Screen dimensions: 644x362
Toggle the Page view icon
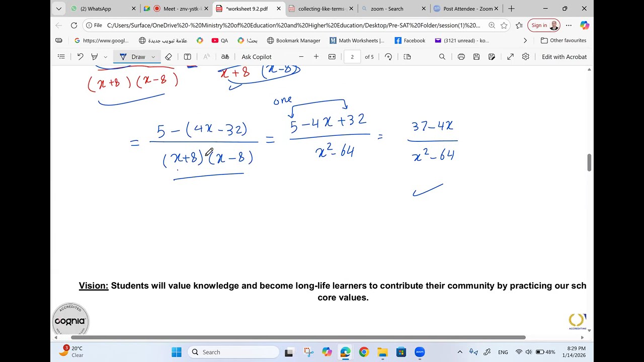408,57
